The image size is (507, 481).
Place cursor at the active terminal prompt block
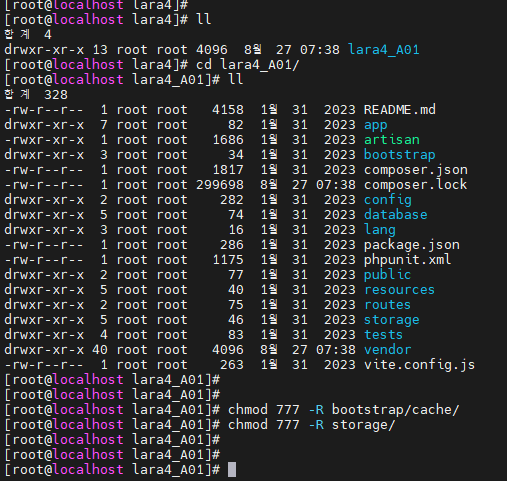tap(232, 469)
